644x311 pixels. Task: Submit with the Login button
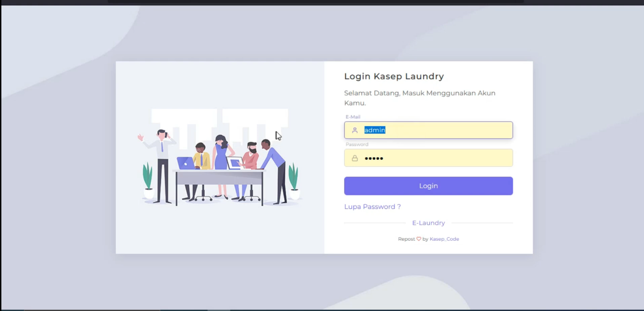428,186
